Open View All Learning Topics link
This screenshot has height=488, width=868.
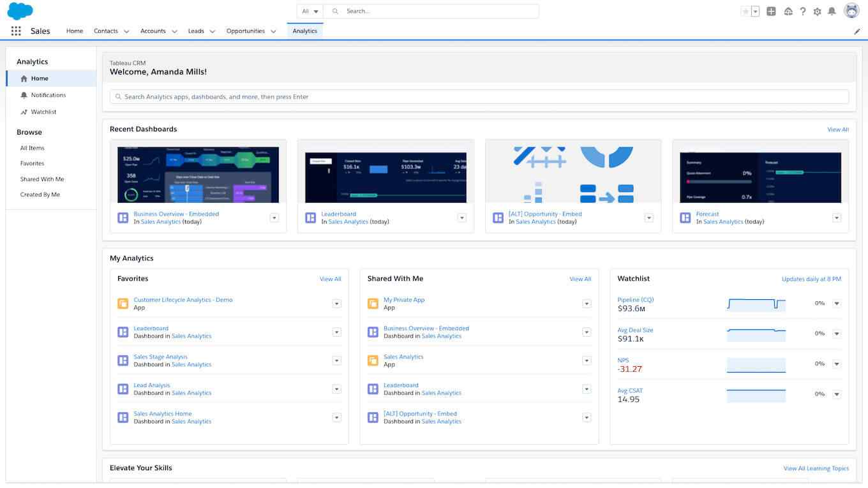816,468
